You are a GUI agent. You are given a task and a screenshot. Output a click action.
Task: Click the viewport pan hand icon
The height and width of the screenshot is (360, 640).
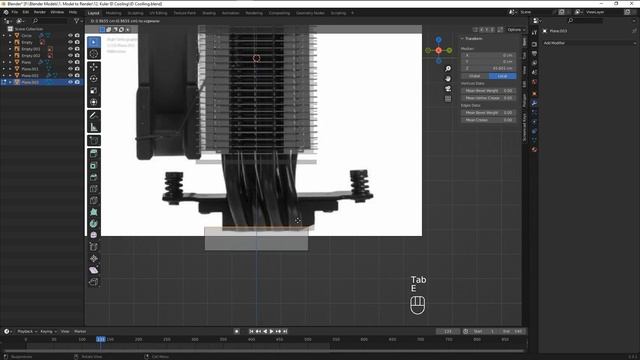click(448, 78)
